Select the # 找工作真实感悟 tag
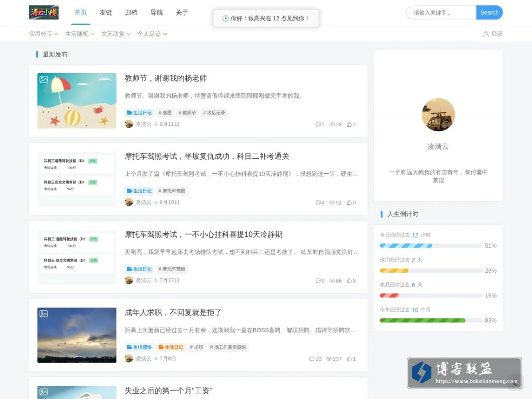532x399 pixels. pos(228,347)
